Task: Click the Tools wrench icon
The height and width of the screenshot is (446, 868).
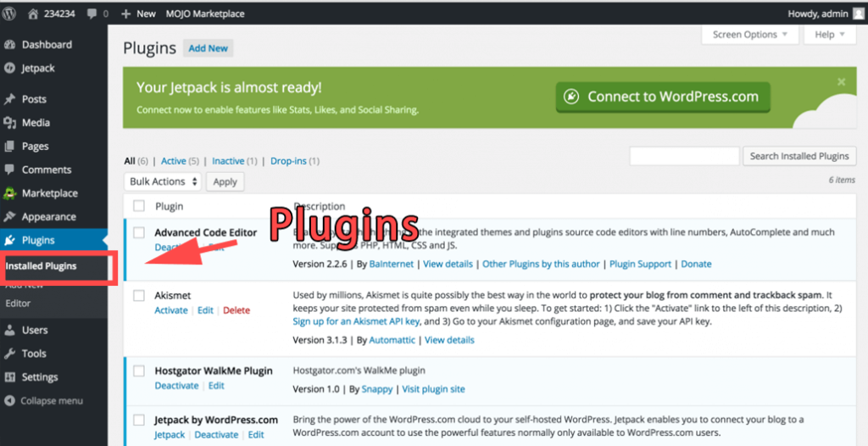Action: (9, 354)
